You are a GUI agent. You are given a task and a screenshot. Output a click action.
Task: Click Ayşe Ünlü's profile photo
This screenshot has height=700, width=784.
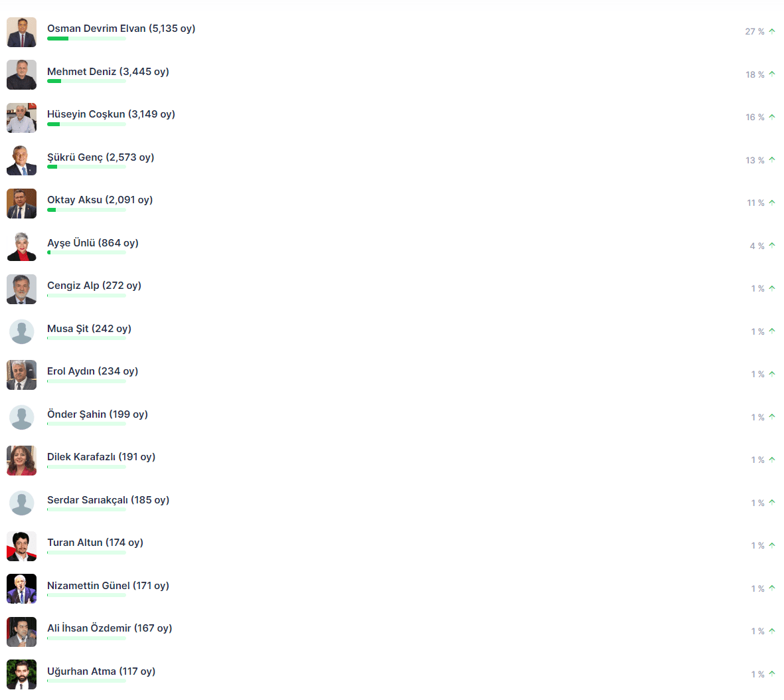coord(21,246)
